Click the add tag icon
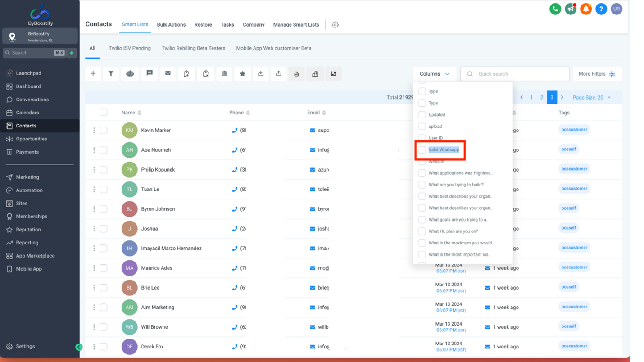Screen dimensions: 644x362 click(x=186, y=74)
